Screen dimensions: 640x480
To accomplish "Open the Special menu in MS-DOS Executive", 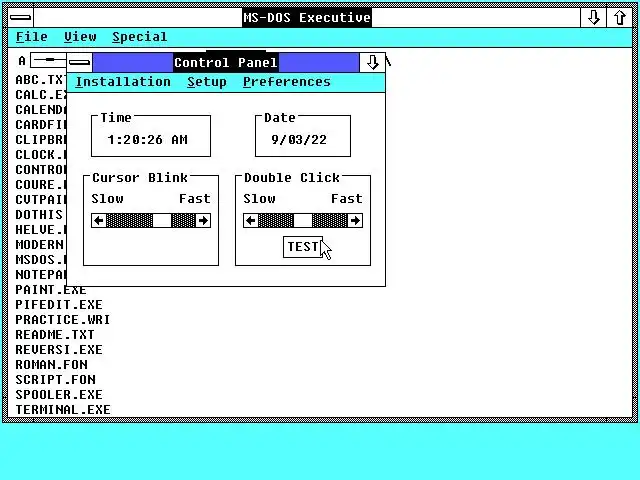I will [x=140, y=37].
